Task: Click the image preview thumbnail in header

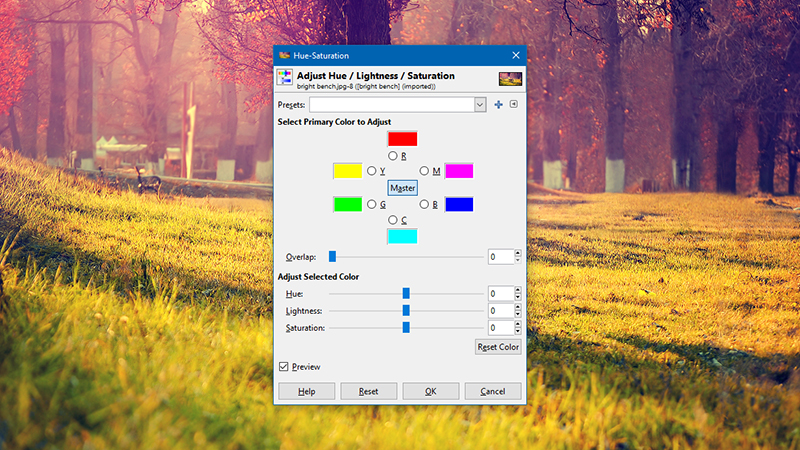Action: [x=510, y=79]
